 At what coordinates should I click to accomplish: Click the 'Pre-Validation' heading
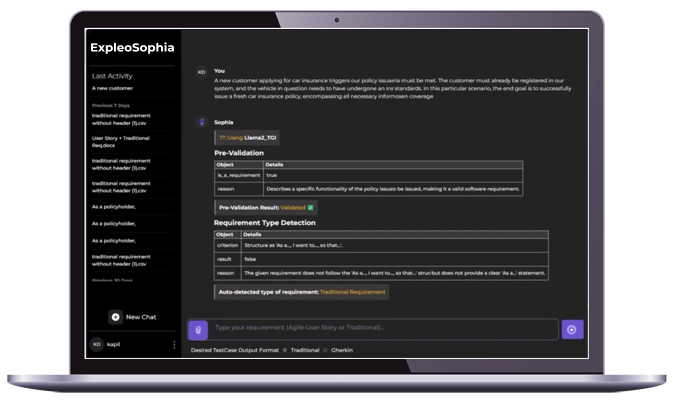(239, 153)
